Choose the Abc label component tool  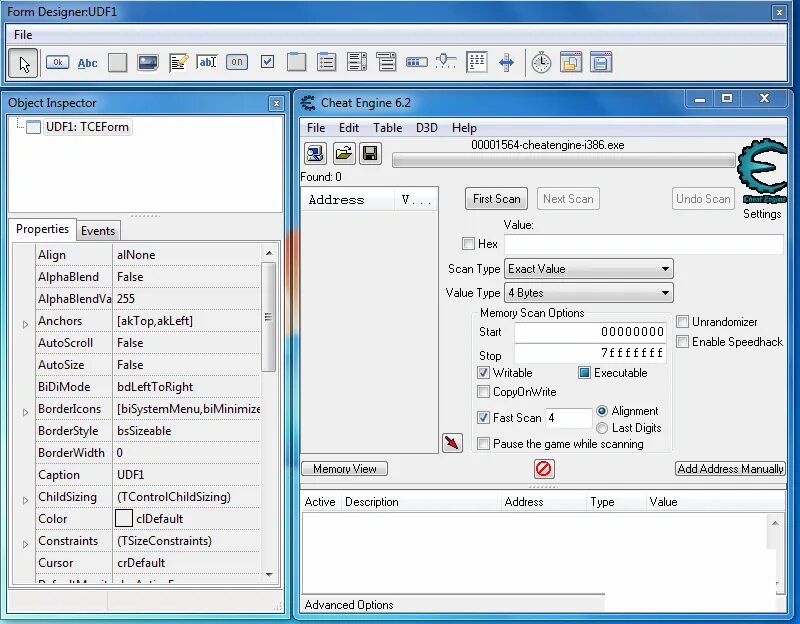tap(87, 63)
